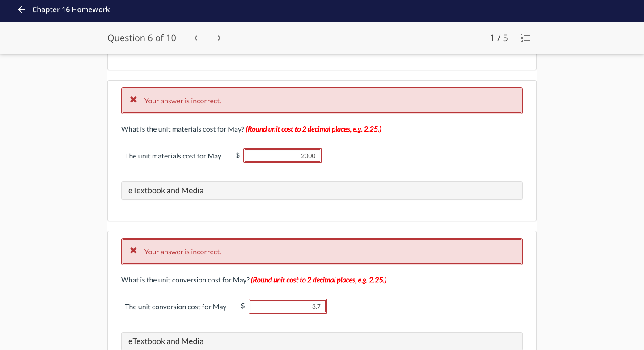Click the Question 6 of 10 label
Viewport: 644px width, 350px height.
(142, 38)
